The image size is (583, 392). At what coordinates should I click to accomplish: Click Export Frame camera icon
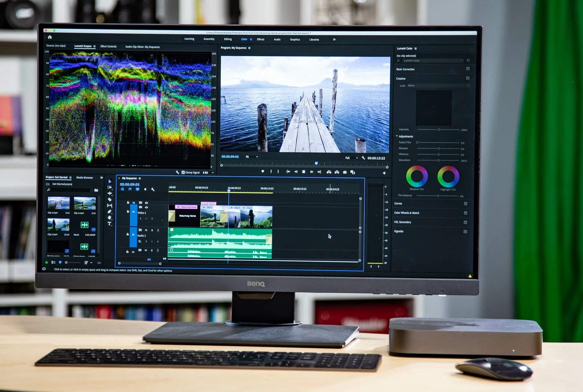coord(345,172)
